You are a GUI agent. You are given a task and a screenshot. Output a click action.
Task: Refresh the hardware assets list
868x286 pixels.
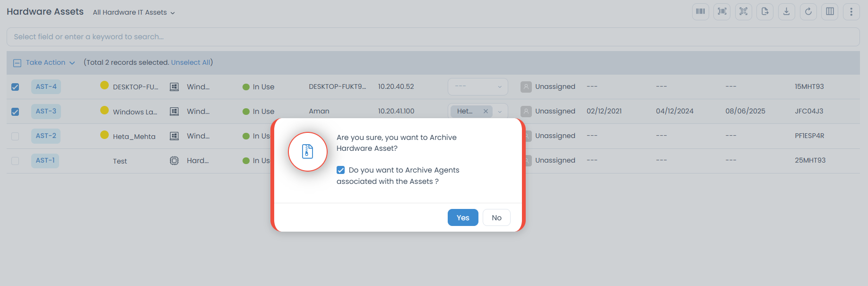click(808, 12)
